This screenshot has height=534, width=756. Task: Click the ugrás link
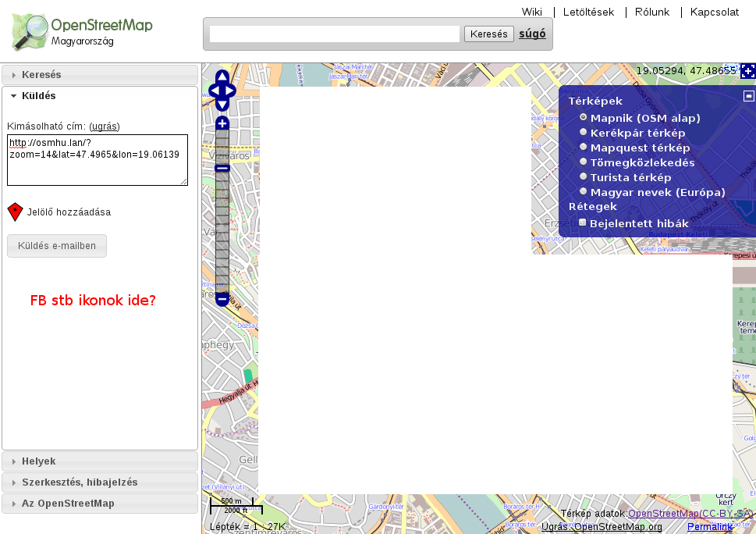click(x=105, y=126)
